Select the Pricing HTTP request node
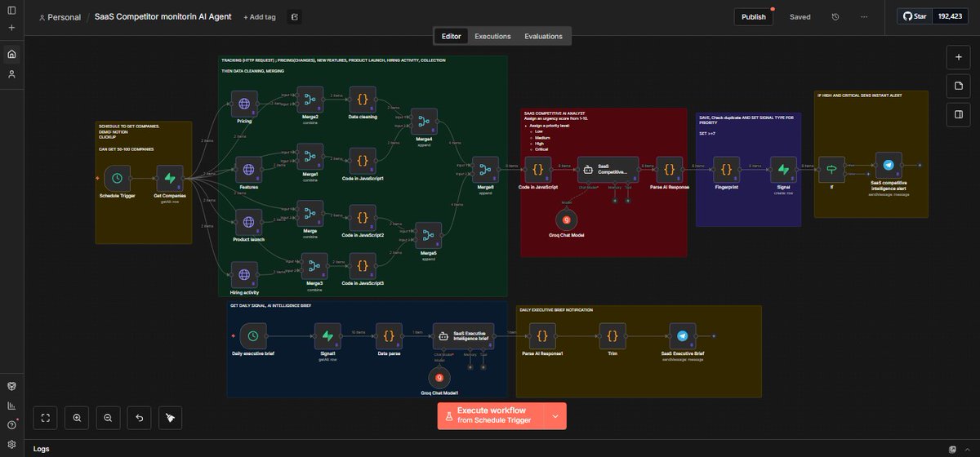This screenshot has width=980, height=457. click(244, 104)
